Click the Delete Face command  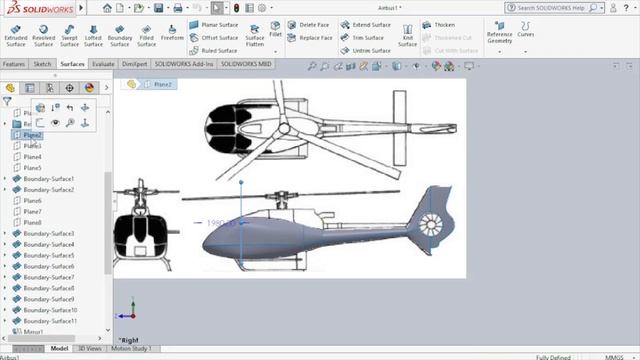pyautogui.click(x=308, y=25)
